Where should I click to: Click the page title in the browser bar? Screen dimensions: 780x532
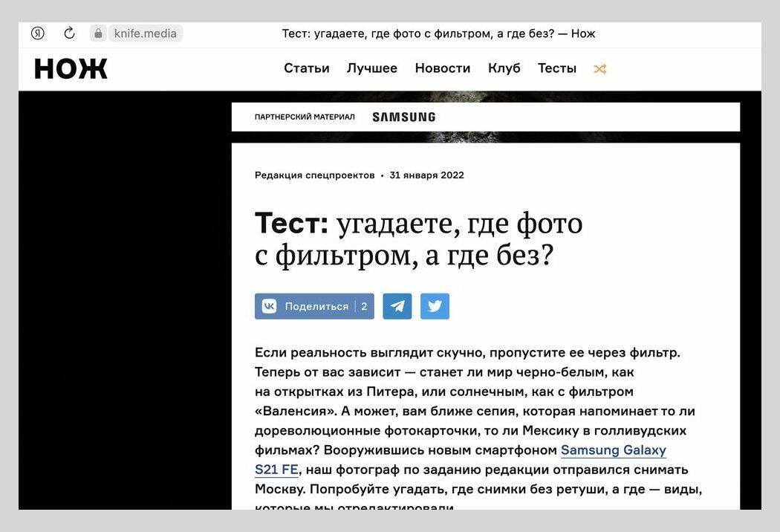click(x=438, y=33)
